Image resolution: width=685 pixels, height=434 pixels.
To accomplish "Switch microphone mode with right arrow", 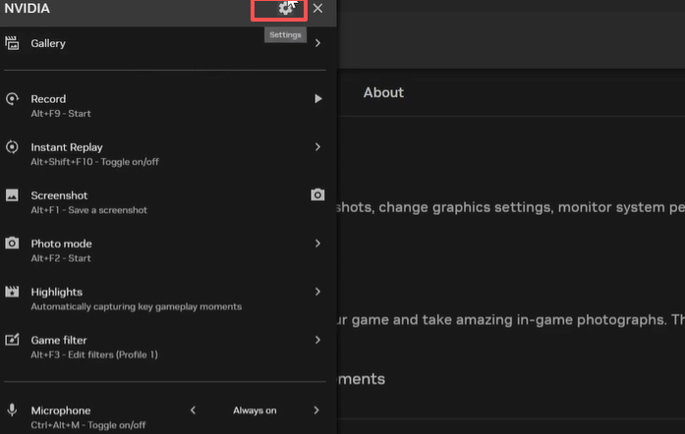I will [x=316, y=410].
